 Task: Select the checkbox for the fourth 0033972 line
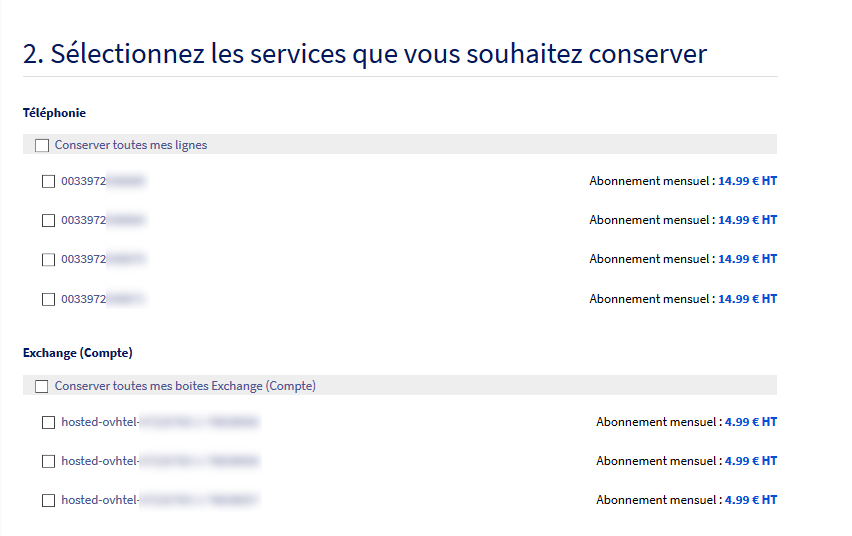tap(48, 299)
